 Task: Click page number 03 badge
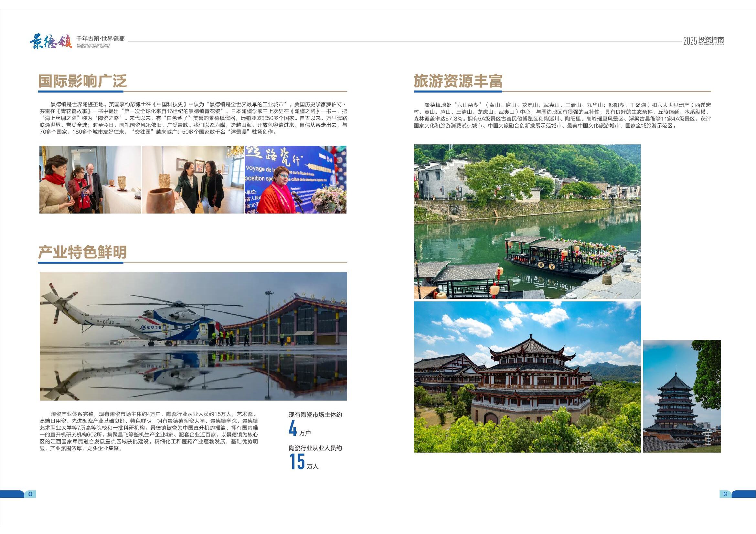pyautogui.click(x=30, y=494)
